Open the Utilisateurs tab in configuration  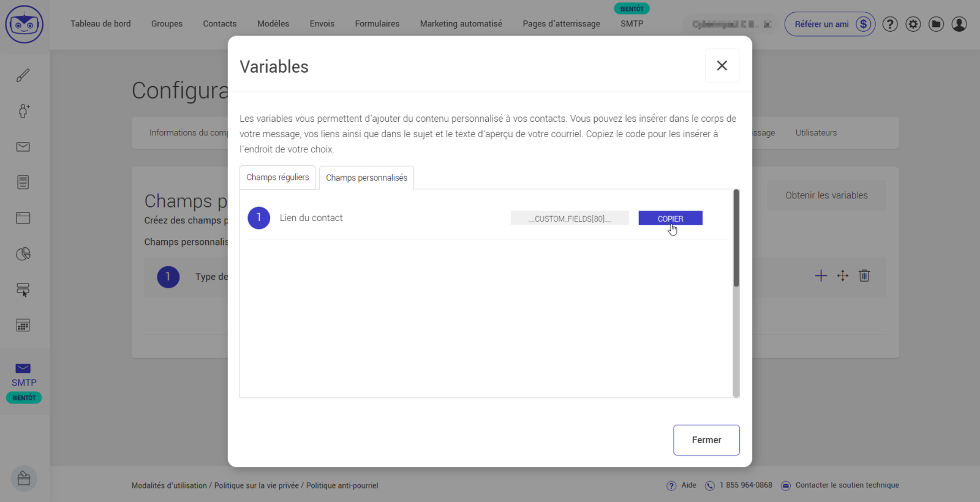[x=816, y=133]
